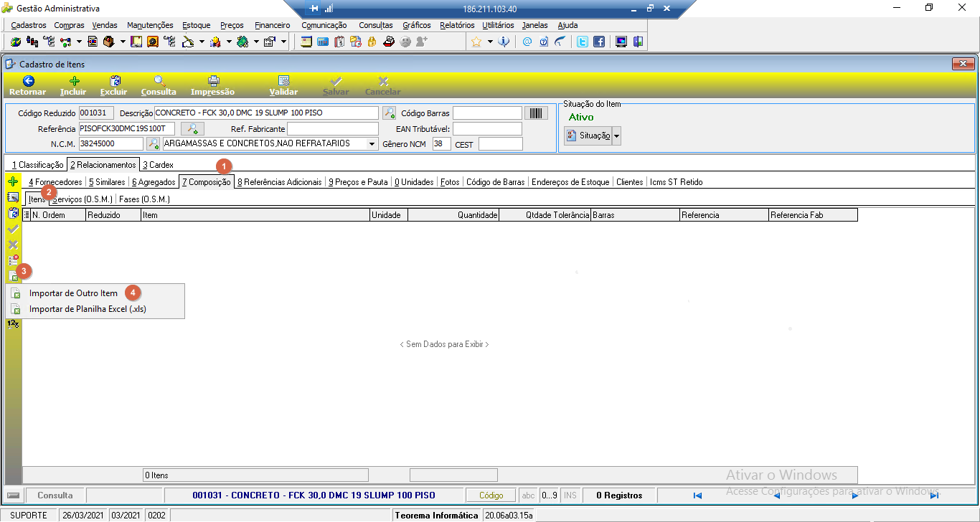
Task: Click the search icon beside Descrição field
Action: tap(389, 113)
